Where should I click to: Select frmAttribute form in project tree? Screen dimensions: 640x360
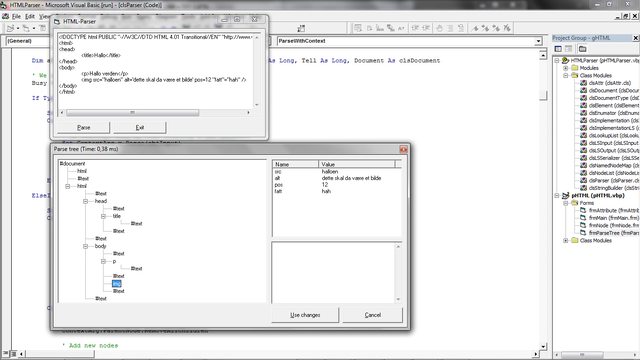(x=609, y=210)
